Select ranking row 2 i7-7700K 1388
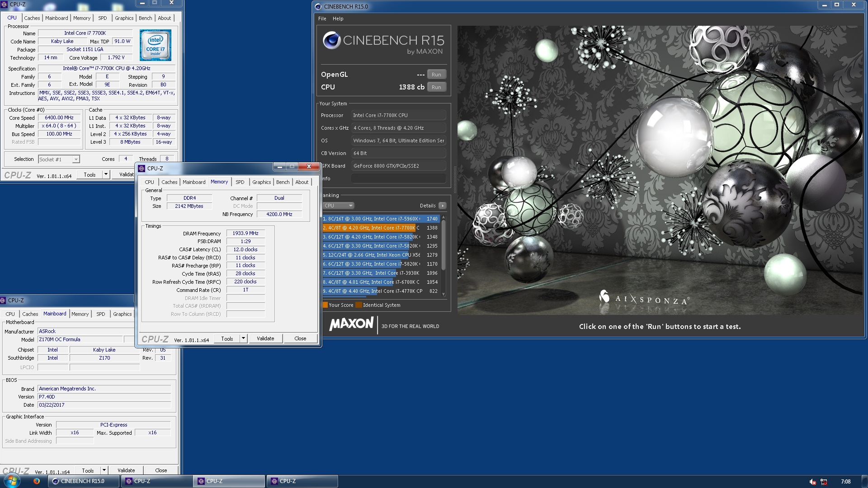 [x=381, y=228]
